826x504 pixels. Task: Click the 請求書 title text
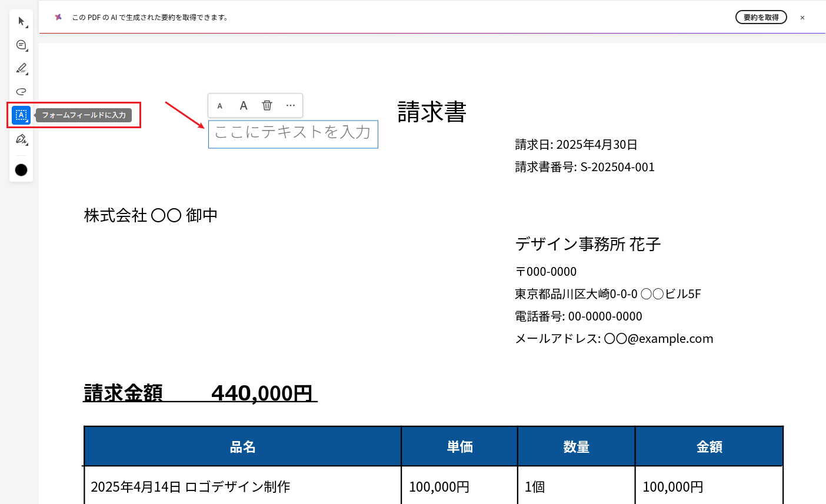click(x=432, y=112)
